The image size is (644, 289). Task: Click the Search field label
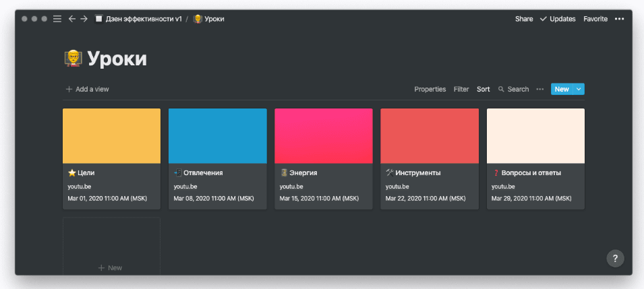pos(518,89)
